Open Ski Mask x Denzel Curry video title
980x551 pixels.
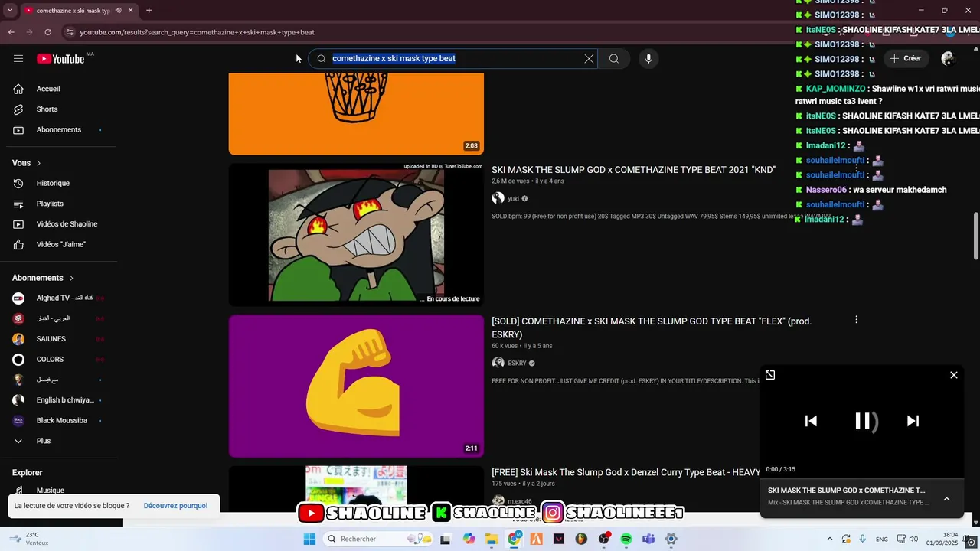[626, 473]
